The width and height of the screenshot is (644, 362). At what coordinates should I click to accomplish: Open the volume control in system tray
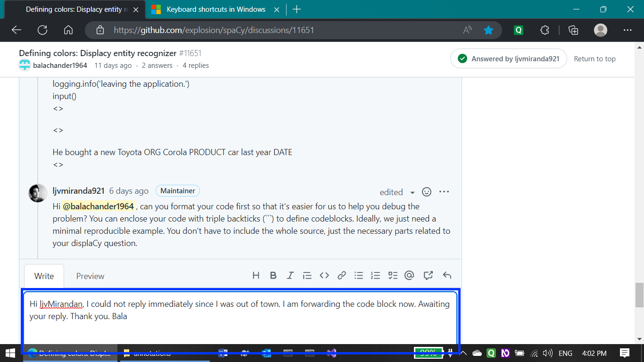[x=547, y=353]
